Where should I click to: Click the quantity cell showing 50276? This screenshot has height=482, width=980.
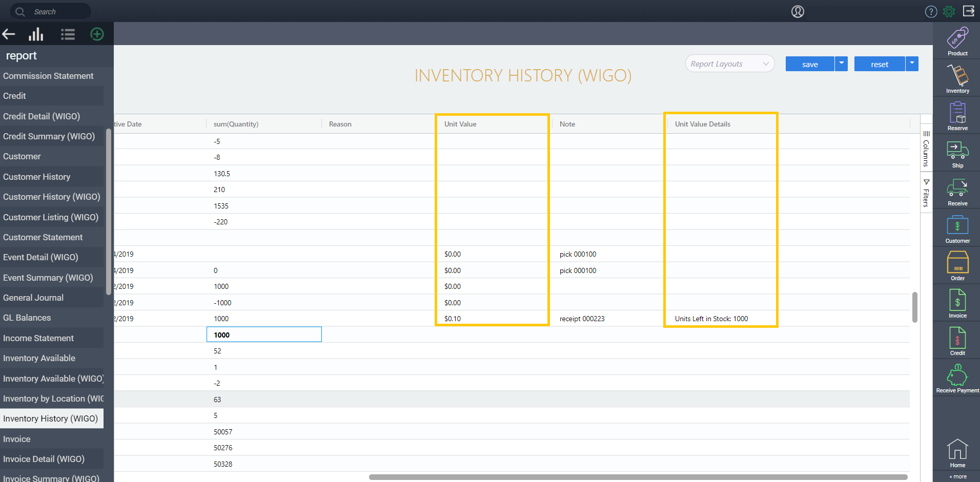pyautogui.click(x=223, y=448)
